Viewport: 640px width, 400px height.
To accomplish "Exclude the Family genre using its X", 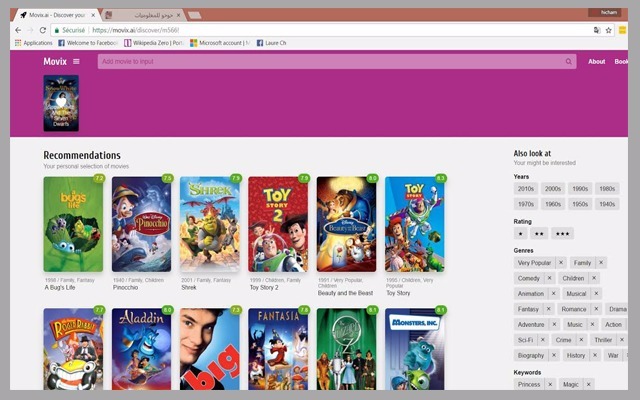I will 600,262.
